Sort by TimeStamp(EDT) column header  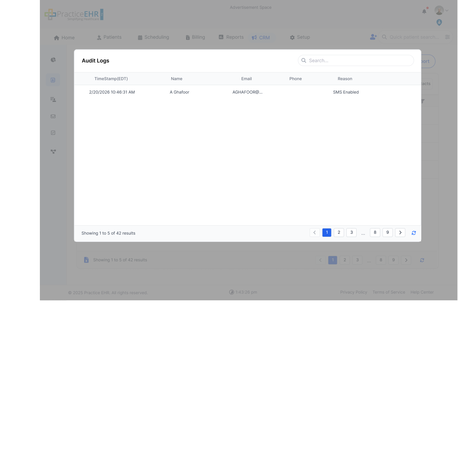[x=111, y=79]
